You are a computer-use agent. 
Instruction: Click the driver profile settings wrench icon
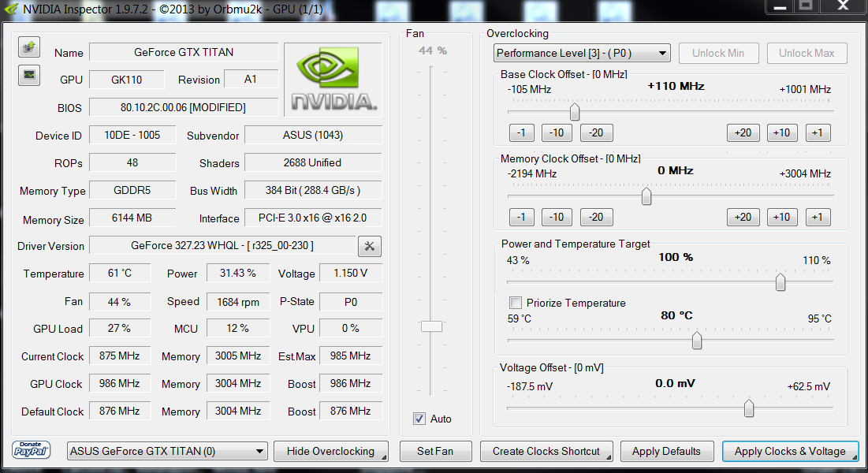tap(369, 246)
